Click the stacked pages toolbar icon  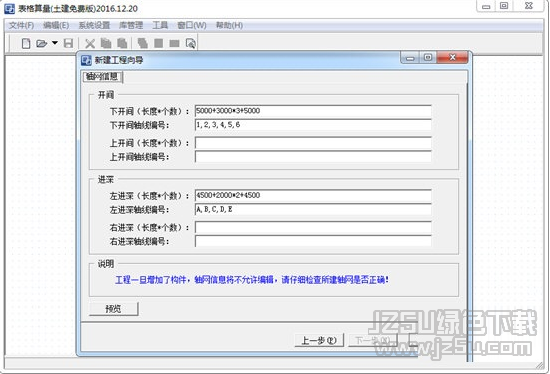point(142,44)
